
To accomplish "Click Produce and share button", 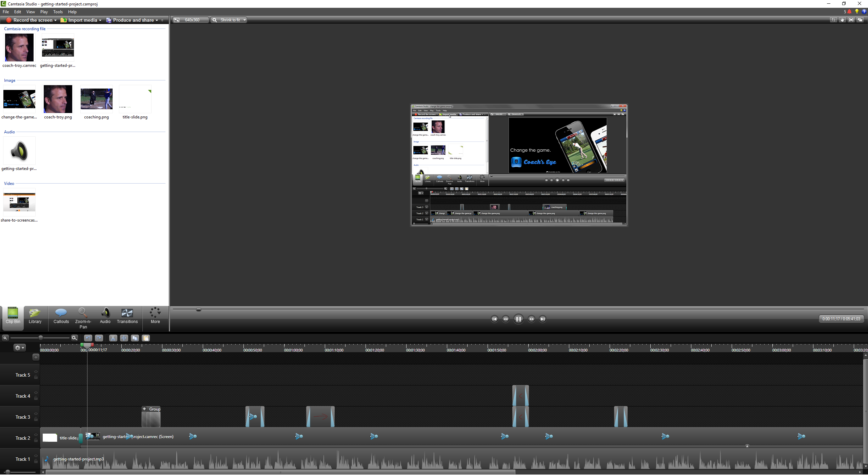I will [x=133, y=20].
